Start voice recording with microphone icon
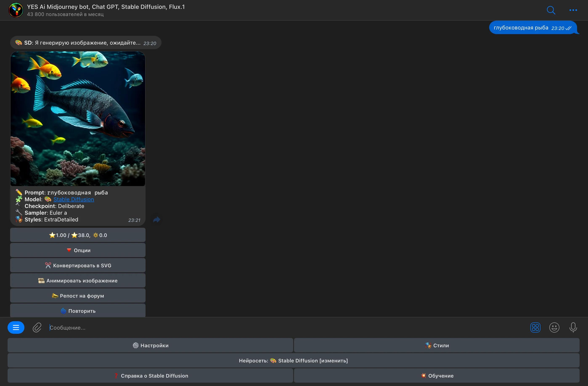 tap(573, 327)
